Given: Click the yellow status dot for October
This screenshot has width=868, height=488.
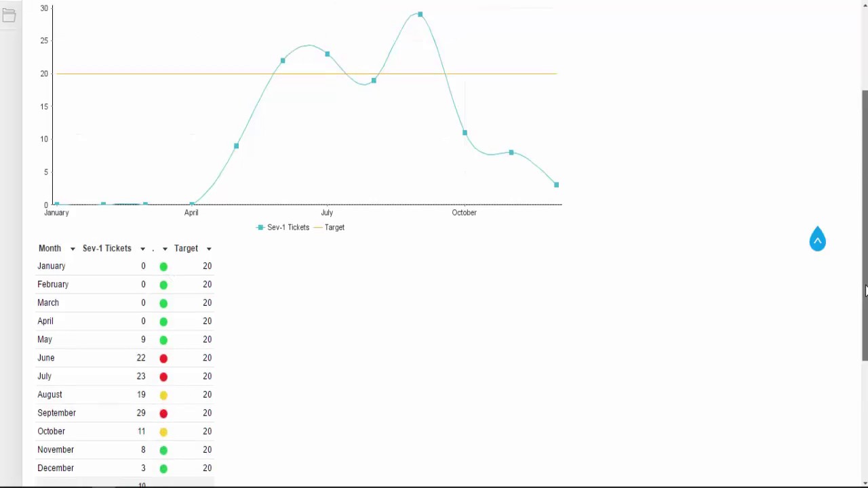Looking at the screenshot, I should coord(163,431).
